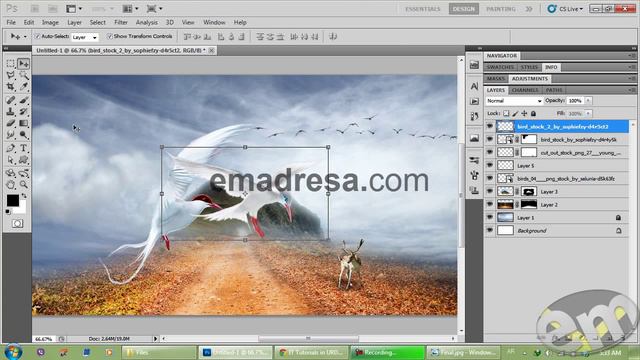
Task: Toggle Quick Mask mode icon
Action: [17, 223]
